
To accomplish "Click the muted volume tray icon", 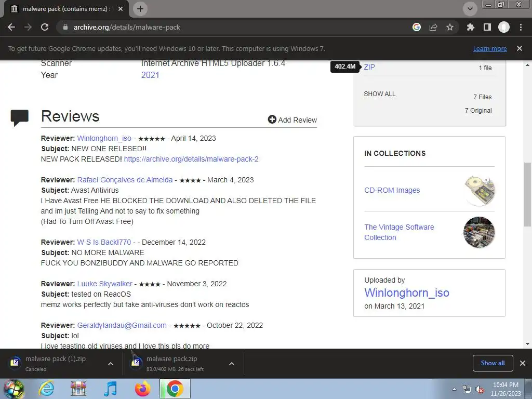I will pyautogui.click(x=480, y=390).
